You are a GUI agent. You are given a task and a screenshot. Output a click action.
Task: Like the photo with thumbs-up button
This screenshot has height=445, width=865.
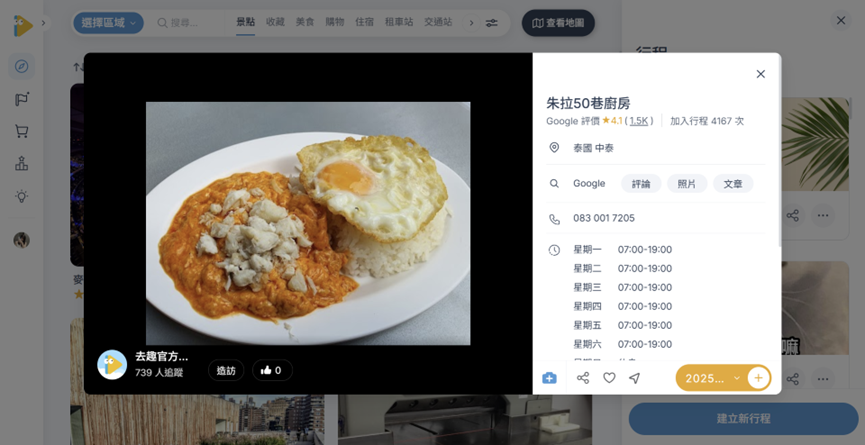273,371
